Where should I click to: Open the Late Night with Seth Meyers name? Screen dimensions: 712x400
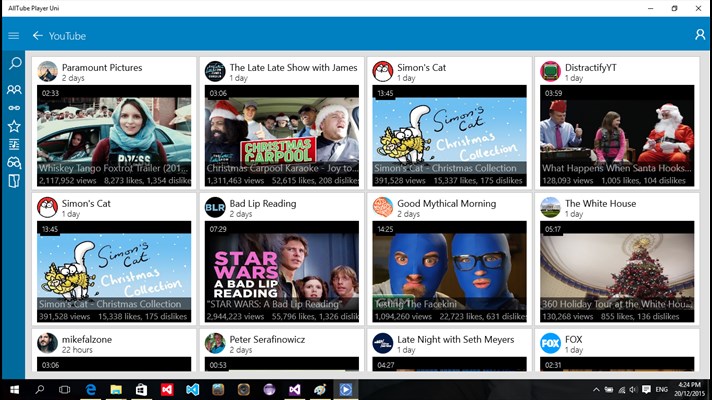[455, 339]
